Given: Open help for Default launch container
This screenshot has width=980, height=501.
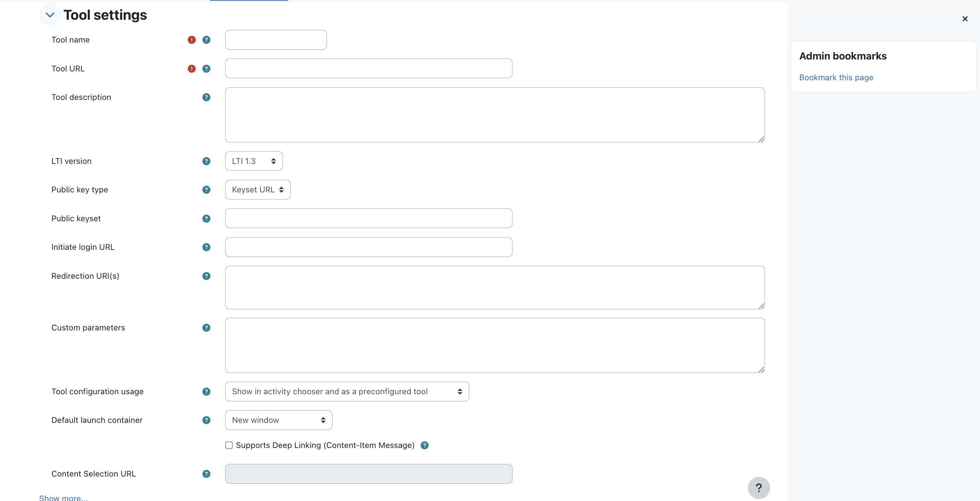Looking at the screenshot, I should [x=206, y=420].
